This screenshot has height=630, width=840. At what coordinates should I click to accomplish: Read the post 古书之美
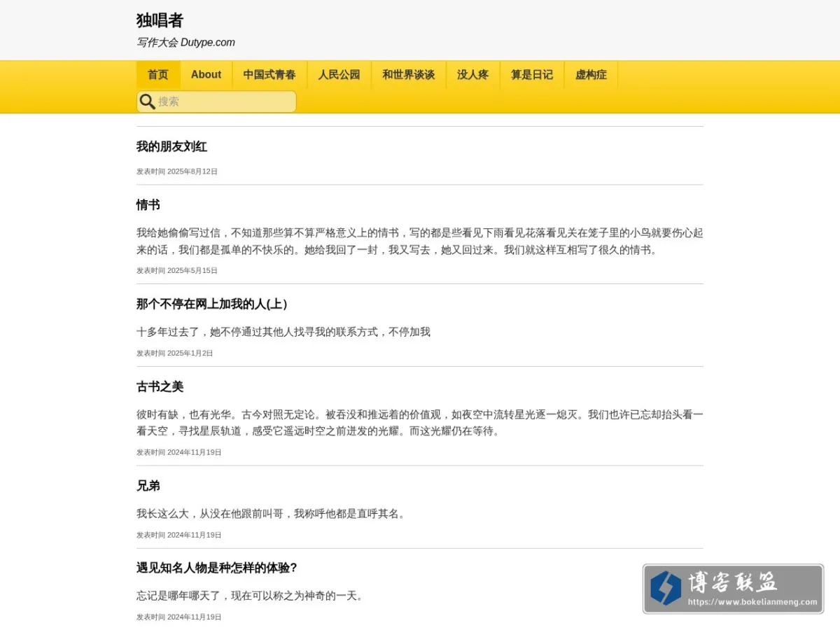(160, 387)
